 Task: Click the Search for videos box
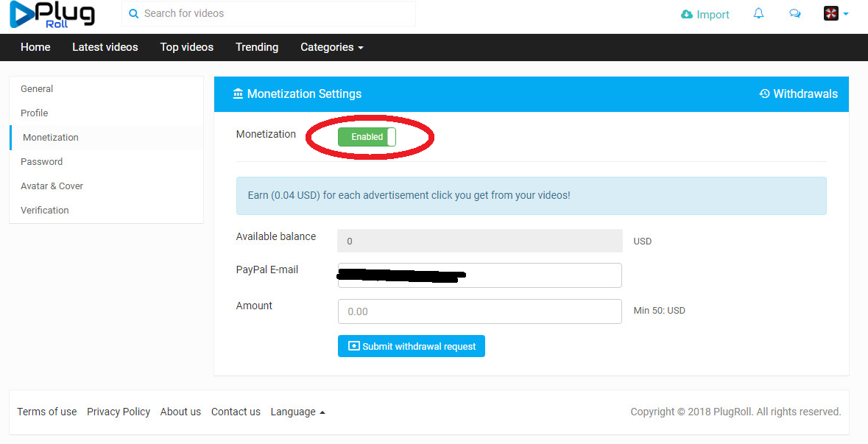pyautogui.click(x=276, y=13)
